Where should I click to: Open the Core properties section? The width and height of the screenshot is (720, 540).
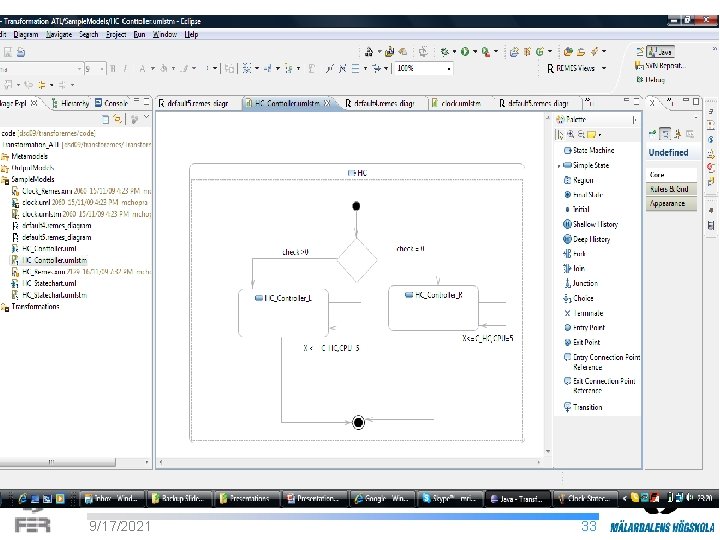tap(670, 174)
